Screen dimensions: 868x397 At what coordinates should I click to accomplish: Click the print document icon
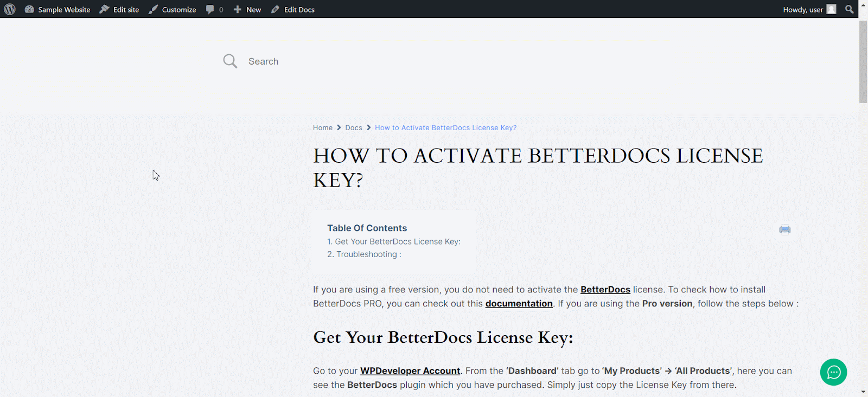[x=784, y=230]
